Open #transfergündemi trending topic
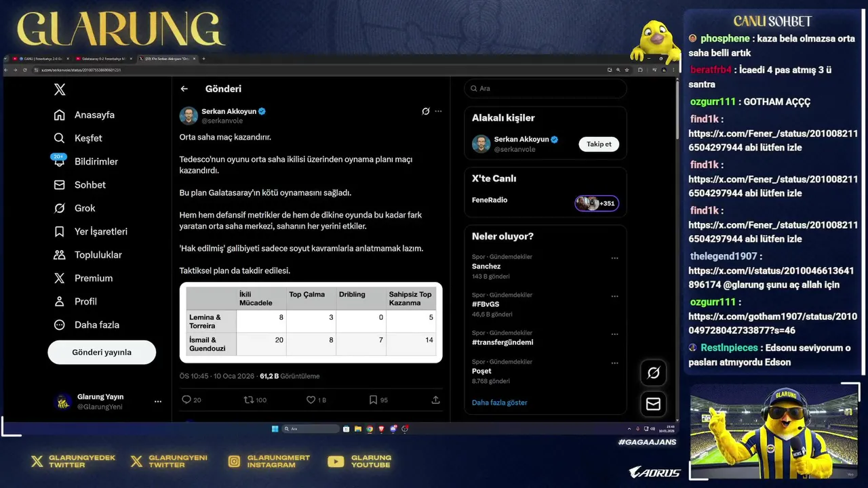The width and height of the screenshot is (868, 488). [502, 342]
